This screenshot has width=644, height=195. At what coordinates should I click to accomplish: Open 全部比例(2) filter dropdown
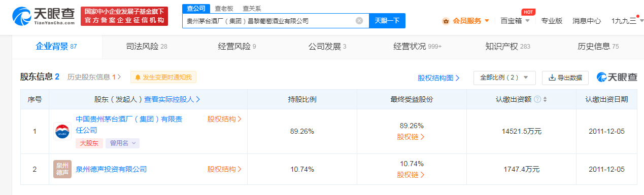pyautogui.click(x=504, y=77)
